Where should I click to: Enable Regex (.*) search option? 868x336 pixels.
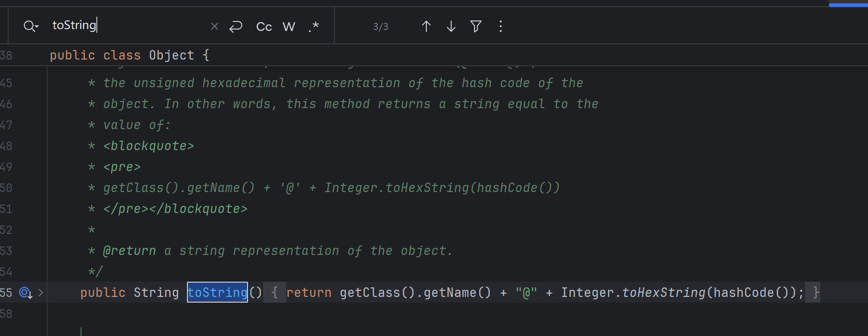pos(313,27)
